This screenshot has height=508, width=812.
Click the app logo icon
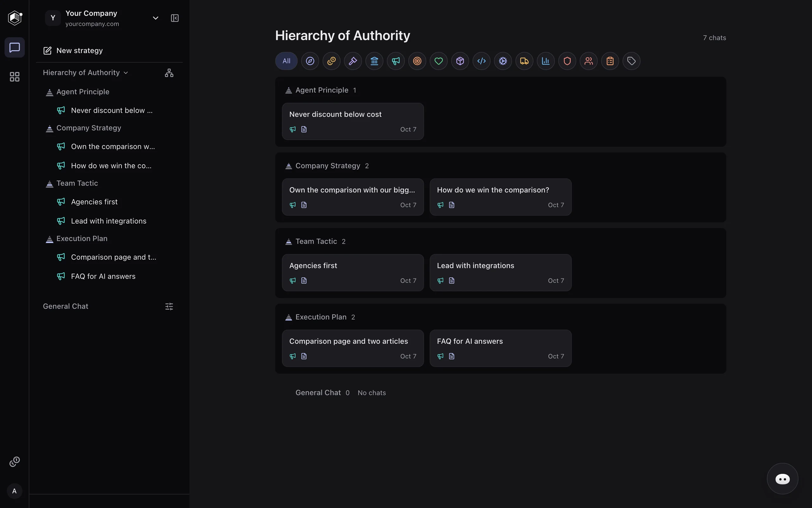[x=15, y=18]
